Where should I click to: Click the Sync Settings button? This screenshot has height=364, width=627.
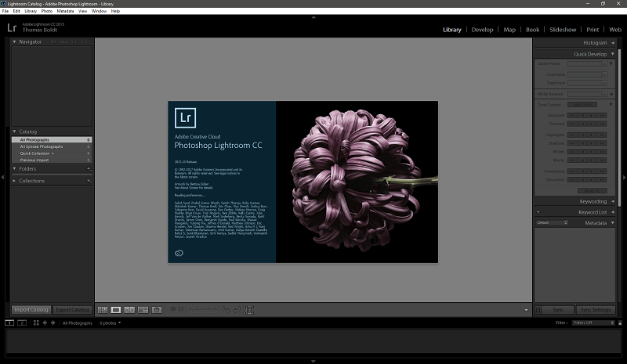click(596, 310)
